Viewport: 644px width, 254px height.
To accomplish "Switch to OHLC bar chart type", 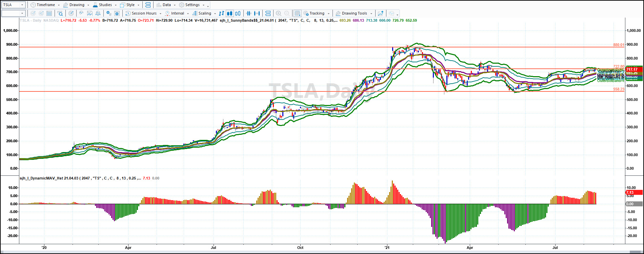I will tap(221, 14).
